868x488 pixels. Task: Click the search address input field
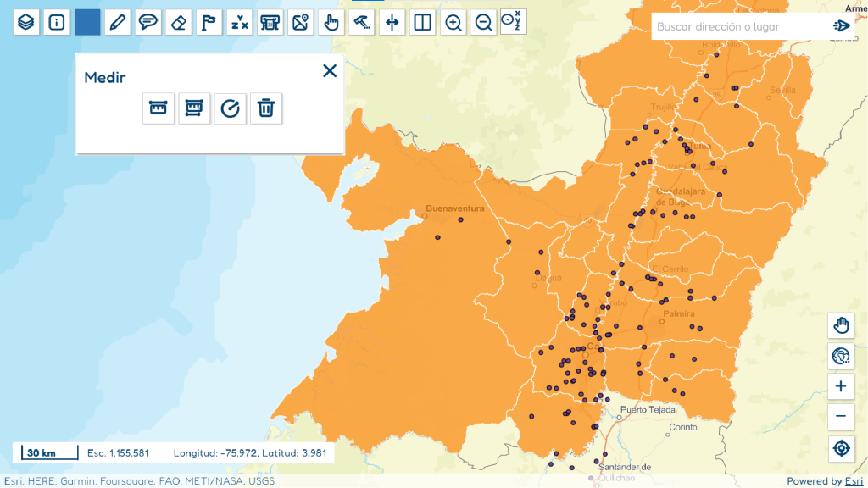pyautogui.click(x=741, y=26)
